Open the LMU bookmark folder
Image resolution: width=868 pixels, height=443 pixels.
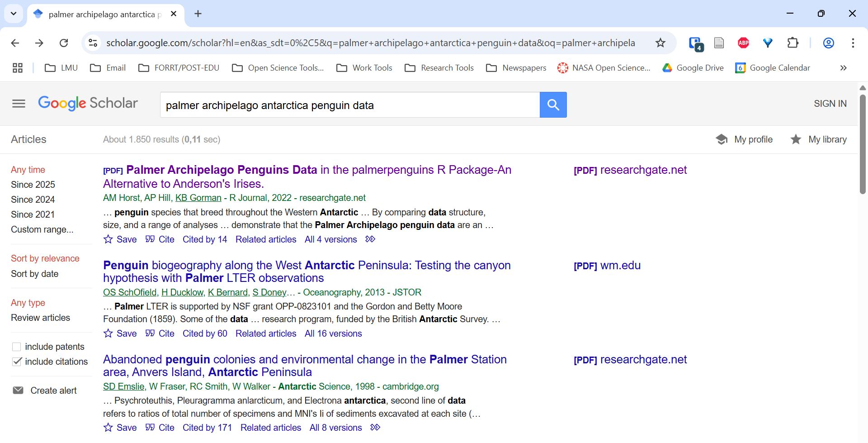[x=61, y=68]
